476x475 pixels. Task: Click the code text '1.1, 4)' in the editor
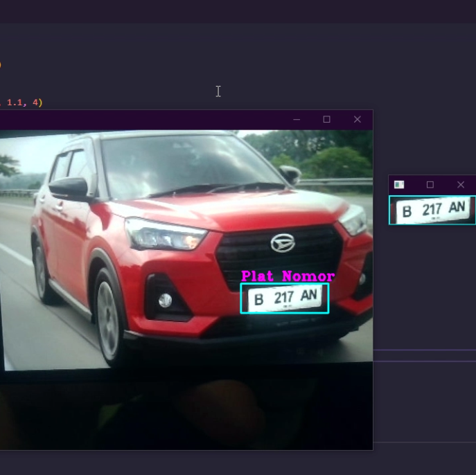click(x=24, y=102)
